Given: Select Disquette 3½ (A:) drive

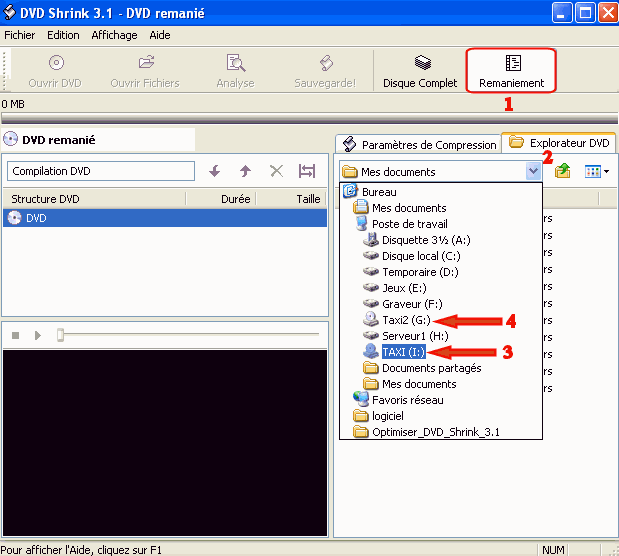Looking at the screenshot, I should (426, 240).
